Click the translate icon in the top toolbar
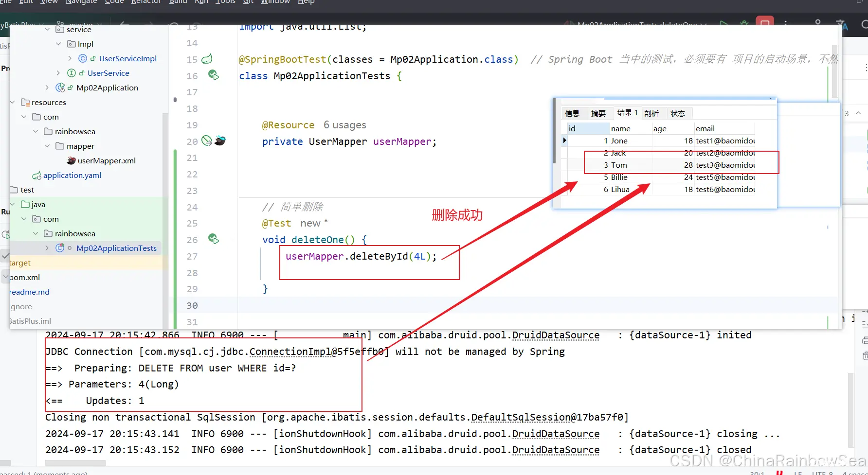Viewport: 868px width, 475px height. point(842,24)
